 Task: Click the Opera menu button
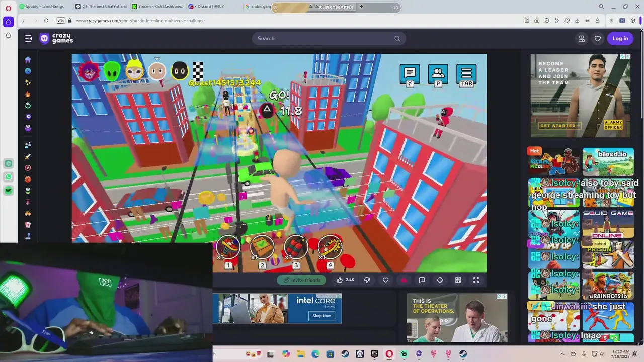(8, 7)
